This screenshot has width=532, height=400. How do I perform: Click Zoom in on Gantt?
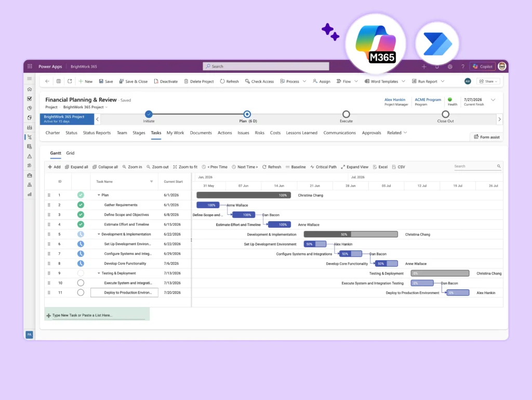pyautogui.click(x=132, y=167)
